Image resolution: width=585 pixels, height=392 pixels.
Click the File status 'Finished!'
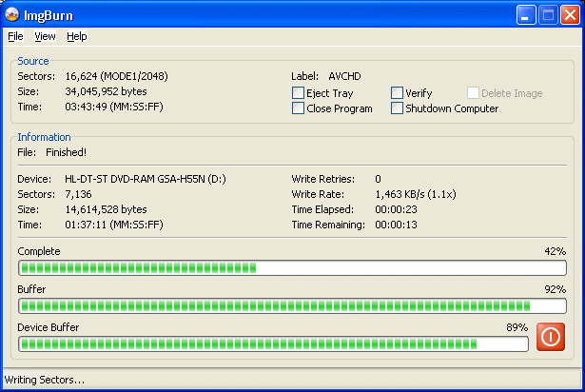tap(66, 152)
